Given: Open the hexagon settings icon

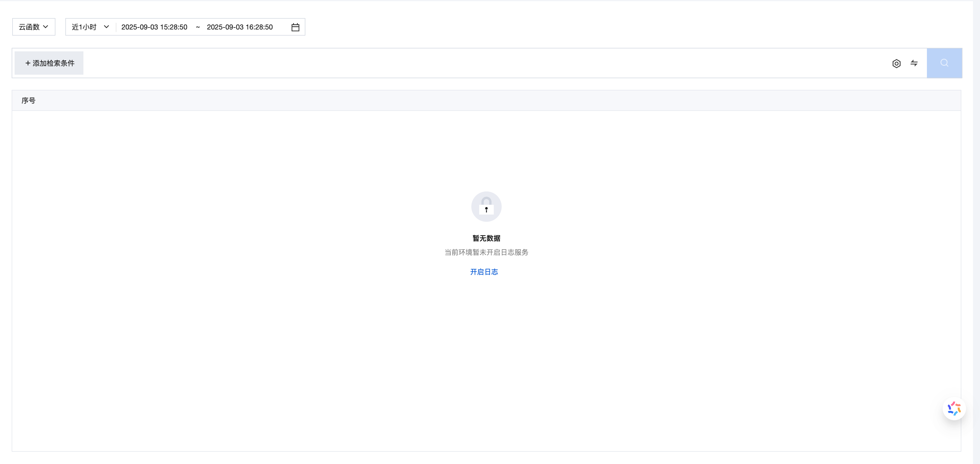Looking at the screenshot, I should click(896, 64).
